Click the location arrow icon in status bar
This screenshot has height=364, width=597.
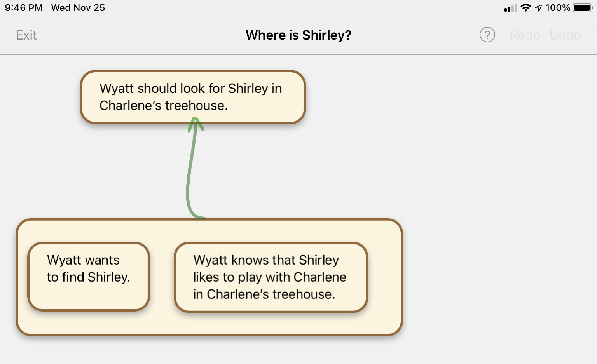coord(539,7)
